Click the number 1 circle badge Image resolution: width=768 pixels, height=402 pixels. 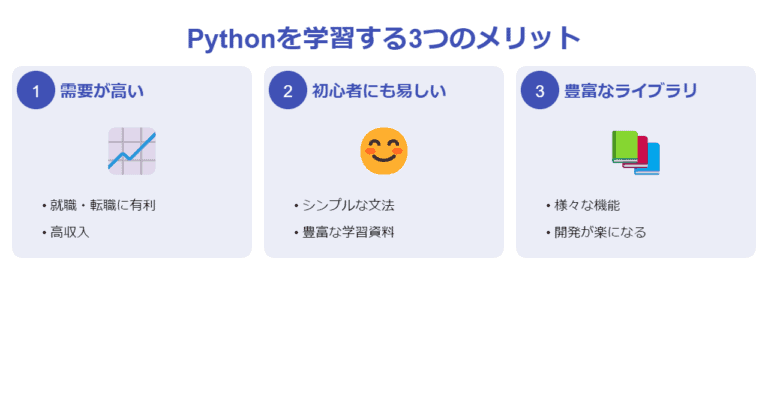(x=36, y=90)
